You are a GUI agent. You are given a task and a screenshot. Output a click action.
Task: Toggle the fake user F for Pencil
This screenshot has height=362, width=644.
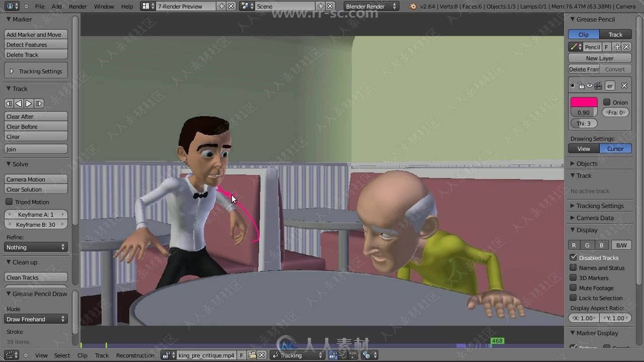[607, 47]
